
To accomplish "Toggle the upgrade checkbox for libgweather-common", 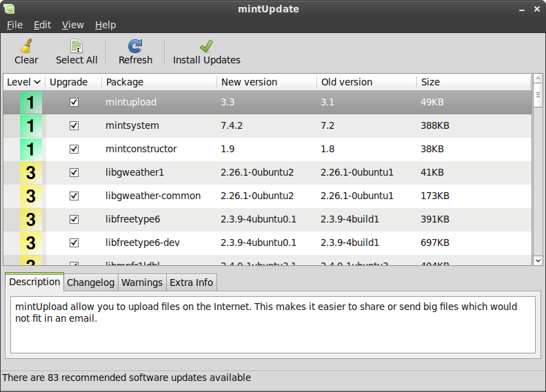I will coord(74,196).
